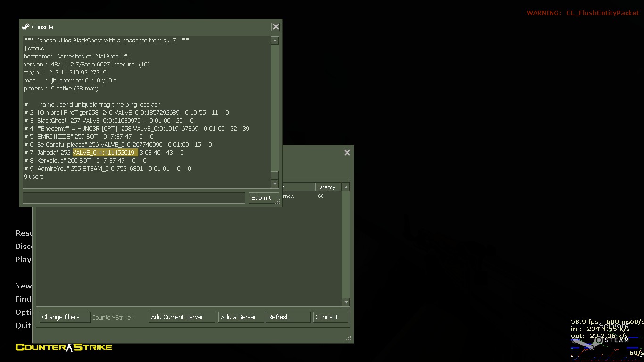The height and width of the screenshot is (362, 644).
Task: Refresh the server list
Action: [288, 317]
